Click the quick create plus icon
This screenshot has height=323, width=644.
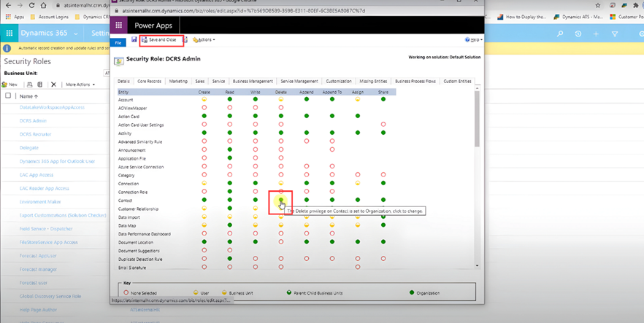click(596, 34)
